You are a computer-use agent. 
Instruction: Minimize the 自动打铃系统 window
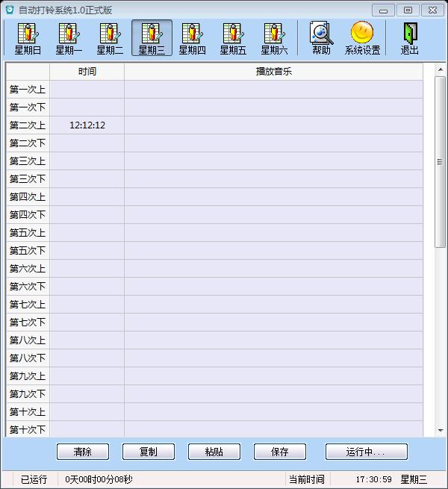click(x=384, y=10)
